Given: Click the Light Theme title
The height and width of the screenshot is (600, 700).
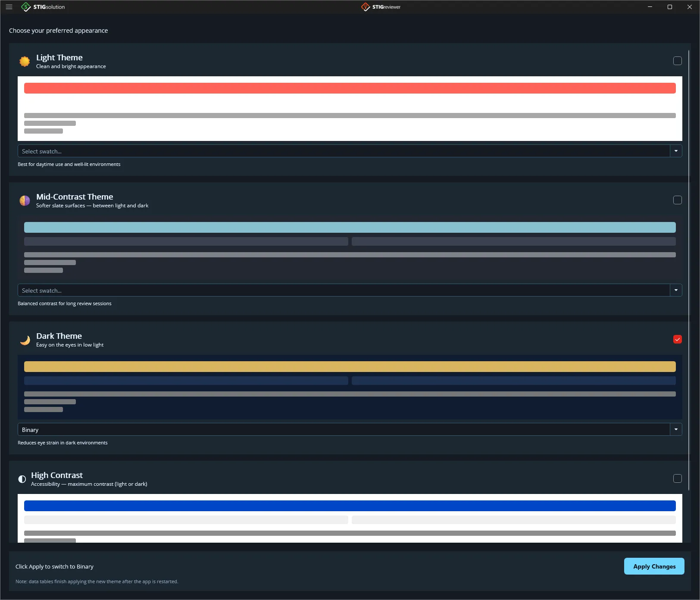Looking at the screenshot, I should (x=59, y=57).
